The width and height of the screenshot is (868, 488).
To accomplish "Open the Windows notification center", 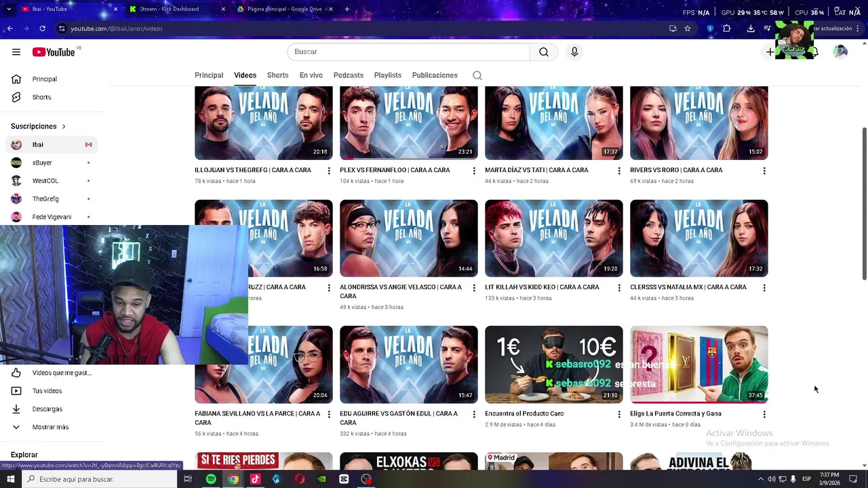I will click(854, 479).
